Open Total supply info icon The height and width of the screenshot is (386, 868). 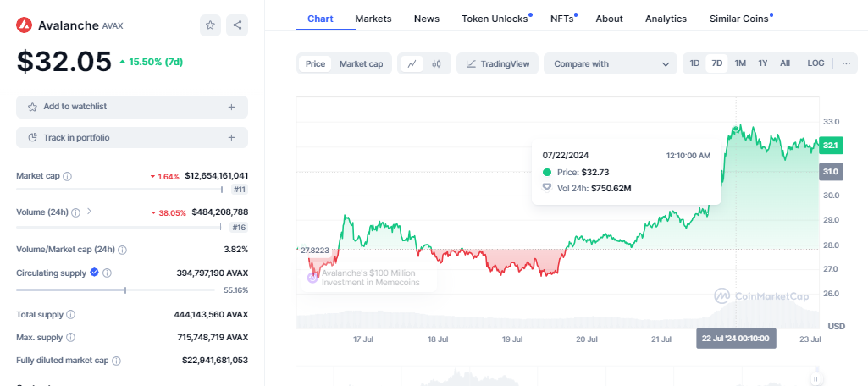tap(71, 315)
